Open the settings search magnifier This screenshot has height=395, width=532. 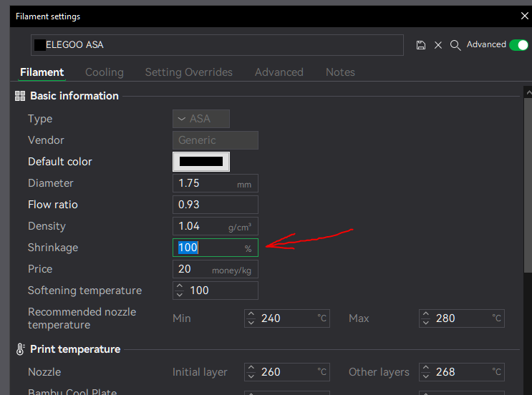455,45
